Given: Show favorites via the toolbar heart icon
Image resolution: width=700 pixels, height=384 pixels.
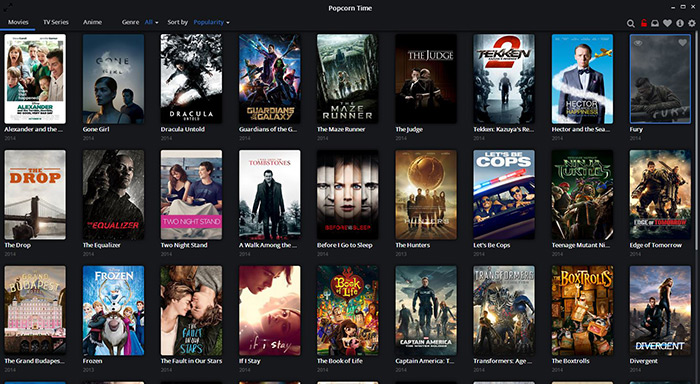Looking at the screenshot, I should (x=667, y=23).
